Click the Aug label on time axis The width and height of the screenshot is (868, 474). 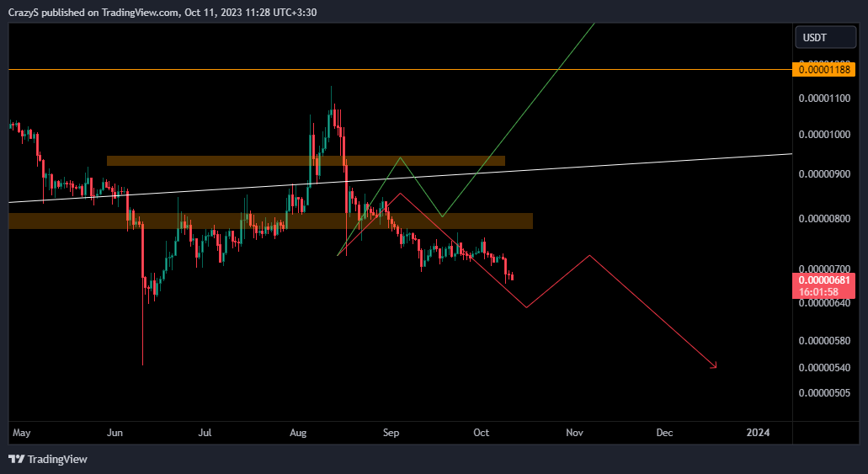298,433
